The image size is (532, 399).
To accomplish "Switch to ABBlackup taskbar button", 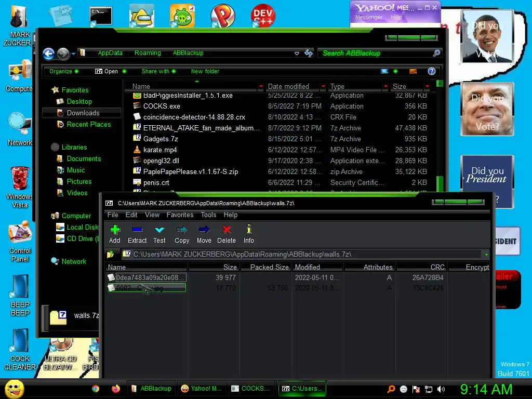I will [151, 389].
